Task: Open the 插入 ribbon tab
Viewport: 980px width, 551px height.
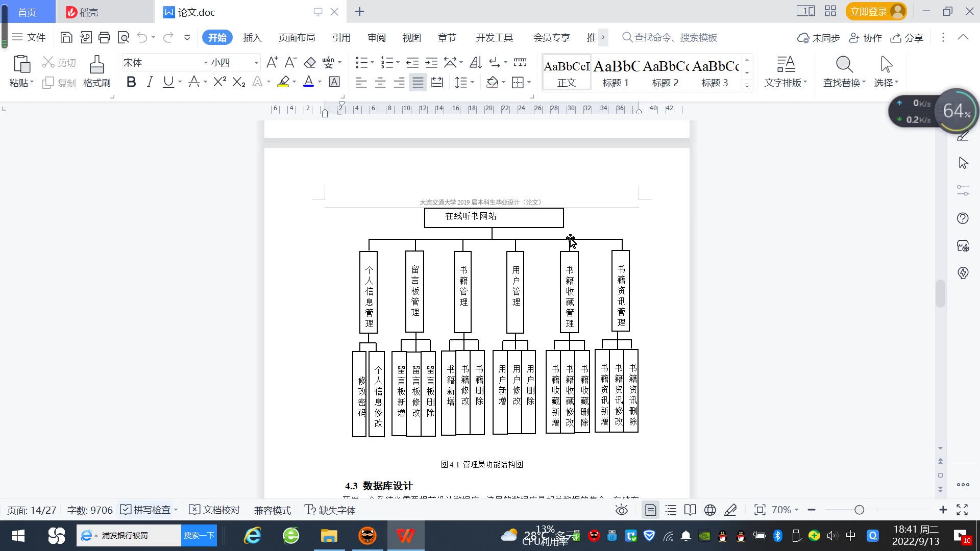Action: [x=252, y=38]
